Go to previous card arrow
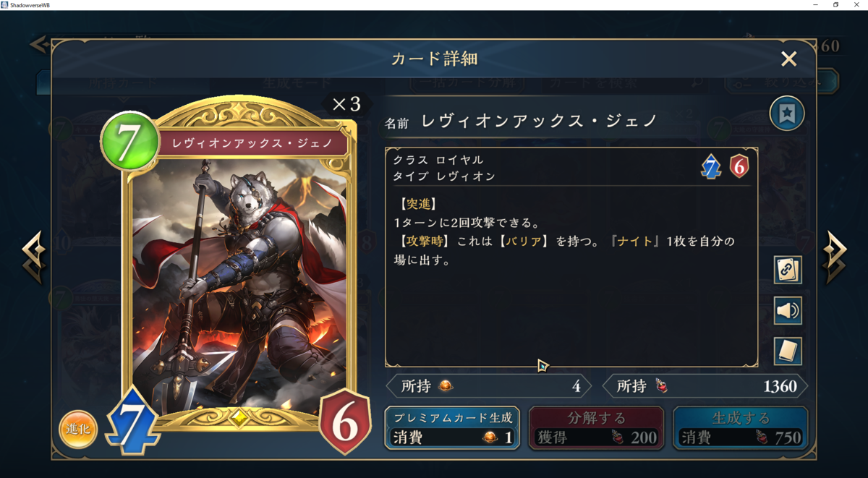This screenshot has width=868, height=478. tap(33, 257)
